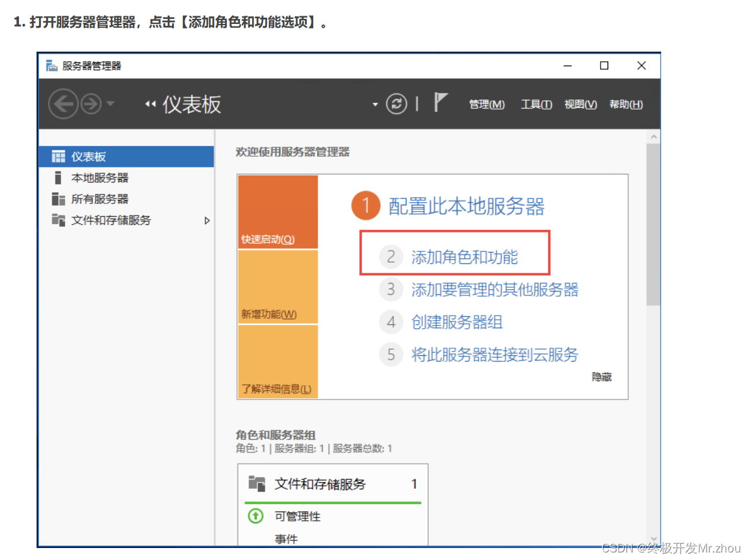
Task: Click the forward navigation arrow
Action: pyautogui.click(x=91, y=104)
